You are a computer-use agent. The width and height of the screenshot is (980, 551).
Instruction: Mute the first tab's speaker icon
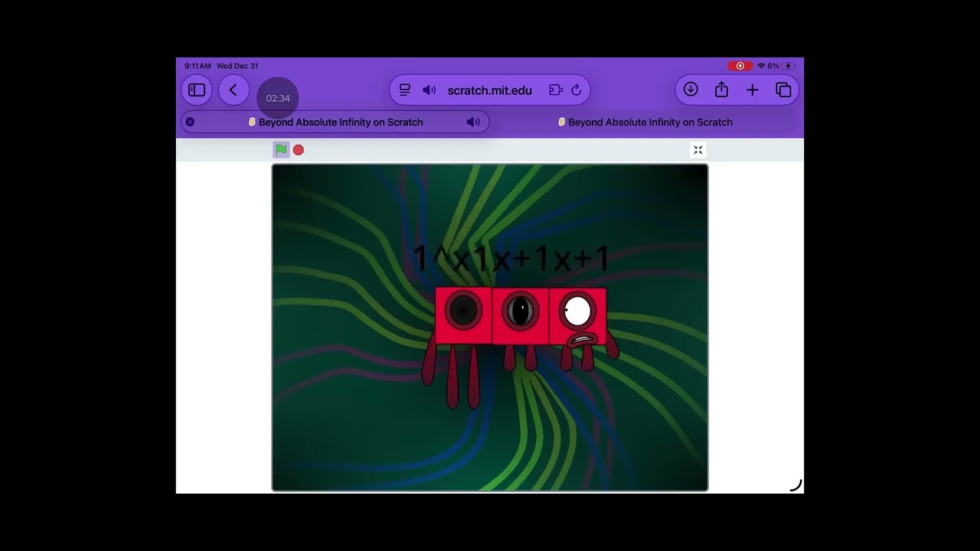click(473, 122)
